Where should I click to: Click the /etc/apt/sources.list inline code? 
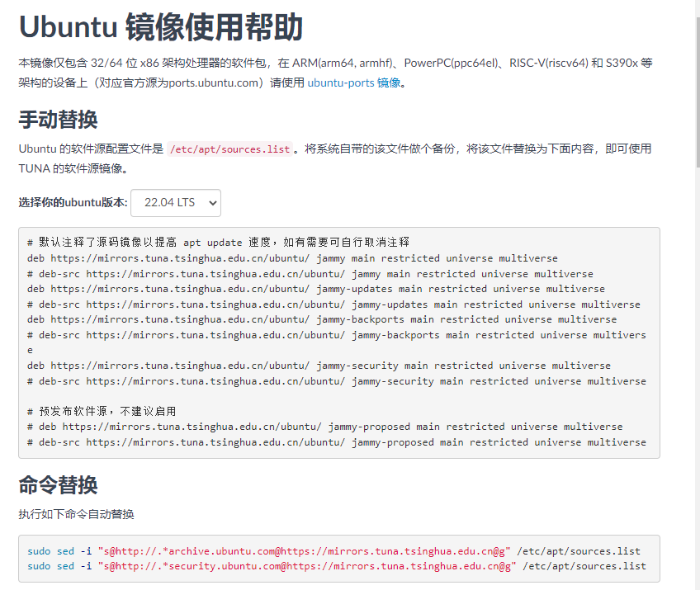[230, 149]
